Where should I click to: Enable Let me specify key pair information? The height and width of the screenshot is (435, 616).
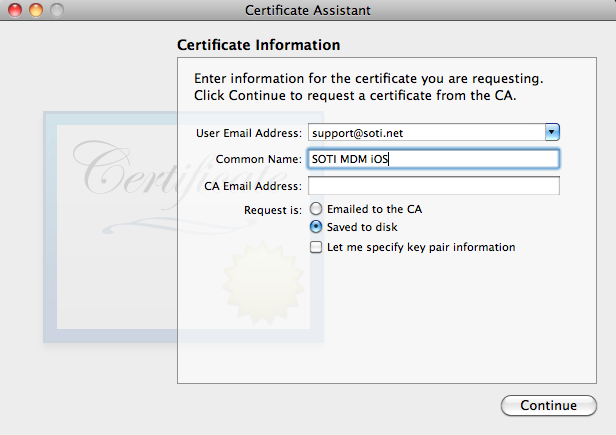pos(316,247)
